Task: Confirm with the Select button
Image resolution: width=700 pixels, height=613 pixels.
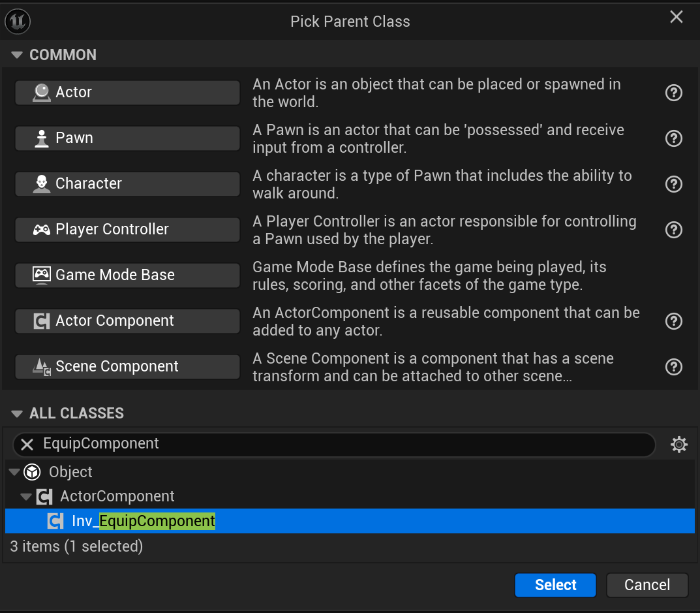Action: point(555,585)
